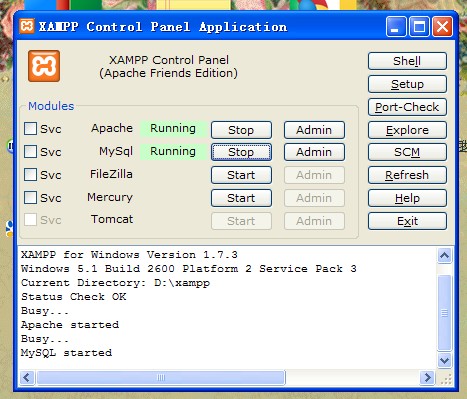This screenshot has height=399, width=467.
Task: Click the 'Apache started' log line
Action: tap(70, 325)
